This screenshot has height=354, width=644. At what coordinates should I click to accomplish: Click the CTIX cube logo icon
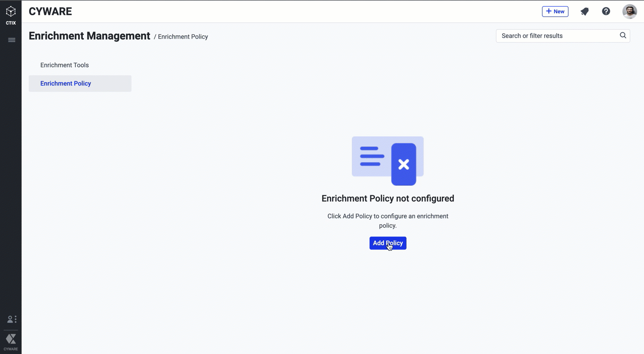(11, 12)
